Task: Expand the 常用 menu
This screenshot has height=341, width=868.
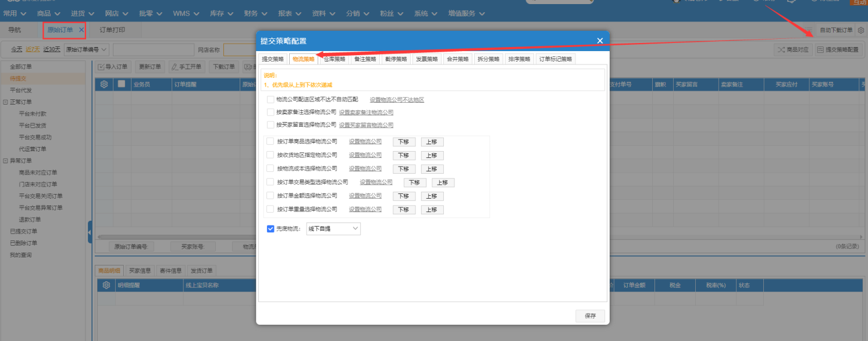Action: point(15,13)
